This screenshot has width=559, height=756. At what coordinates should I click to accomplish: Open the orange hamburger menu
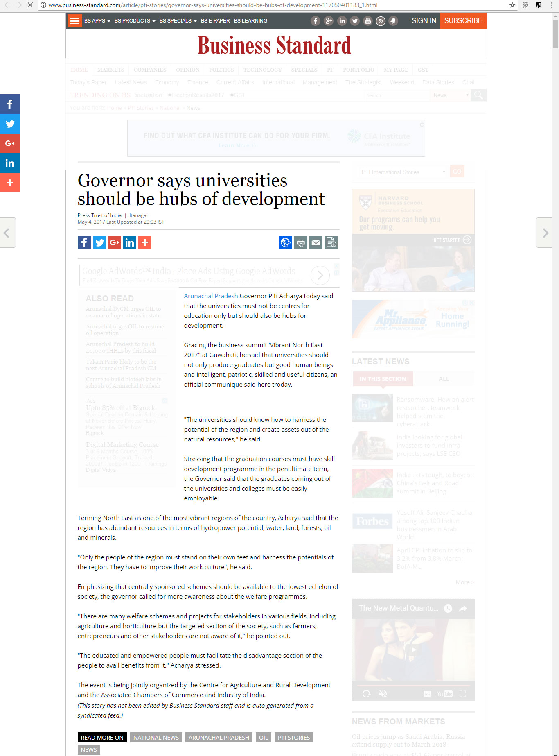74,21
